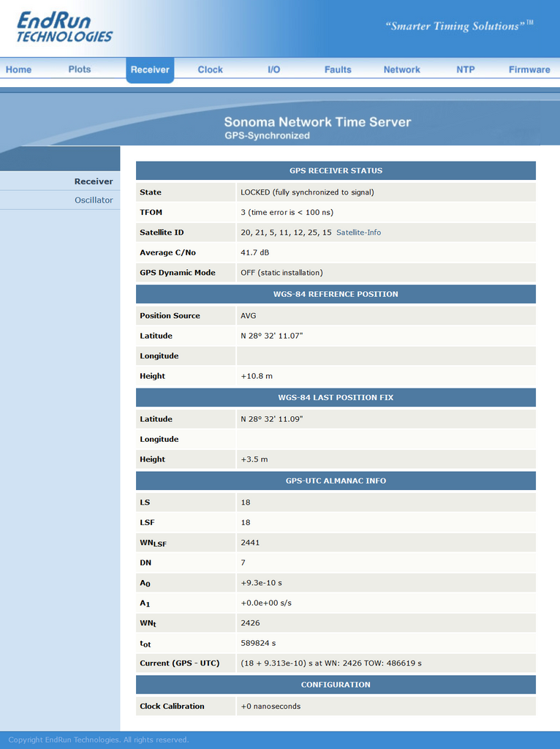The height and width of the screenshot is (749, 560).
Task: Open Oscillator in the left sidebar
Action: click(x=94, y=200)
